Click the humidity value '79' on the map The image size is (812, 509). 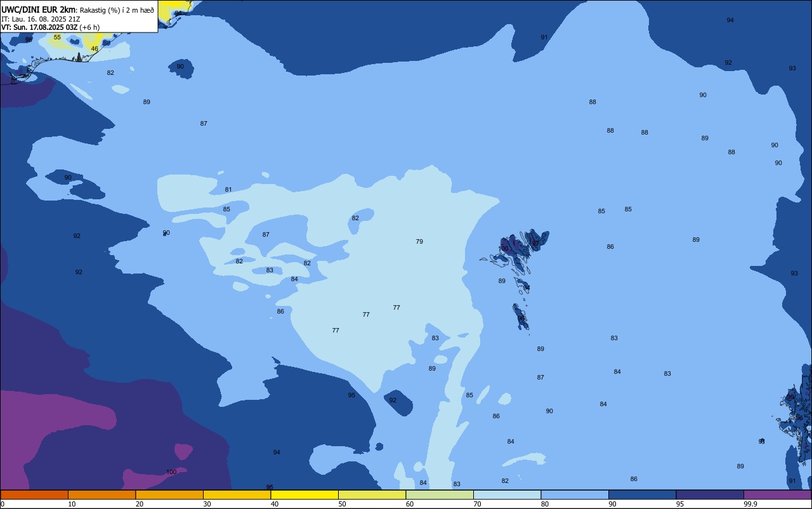(419, 242)
